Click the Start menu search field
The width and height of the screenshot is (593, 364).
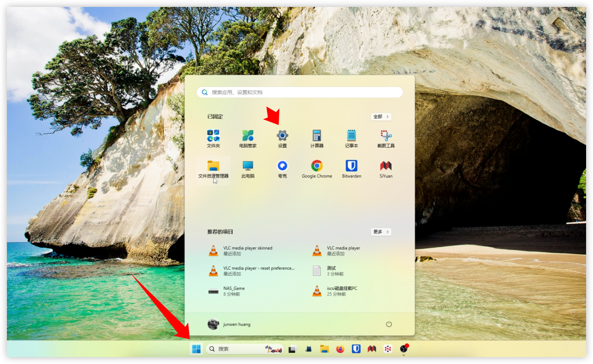pyautogui.click(x=299, y=92)
